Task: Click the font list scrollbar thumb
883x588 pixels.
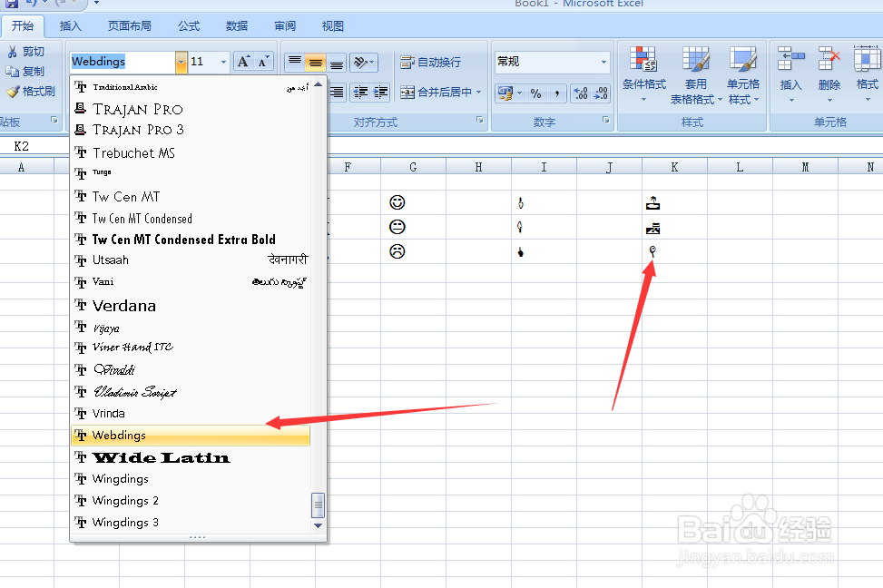Action: (x=319, y=505)
